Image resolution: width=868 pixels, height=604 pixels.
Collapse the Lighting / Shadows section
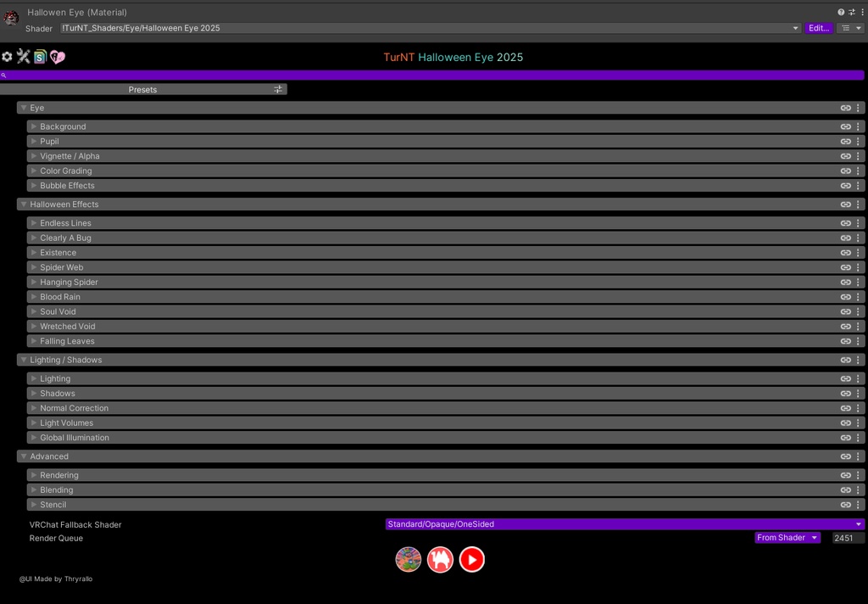coord(23,361)
